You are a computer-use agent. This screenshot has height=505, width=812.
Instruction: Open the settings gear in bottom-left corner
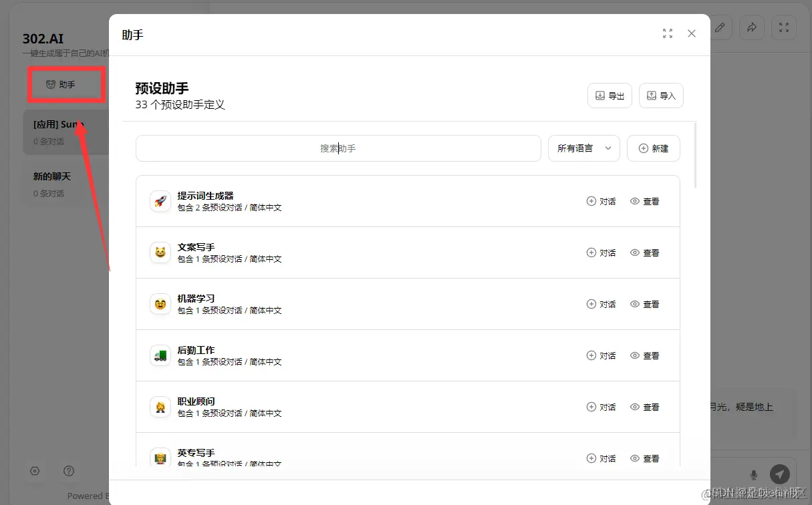coord(35,471)
